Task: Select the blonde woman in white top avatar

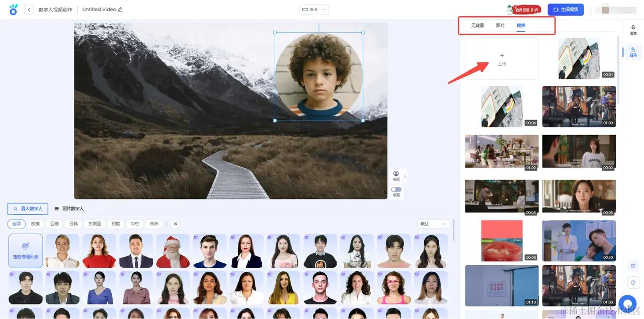Action: [x=62, y=251]
